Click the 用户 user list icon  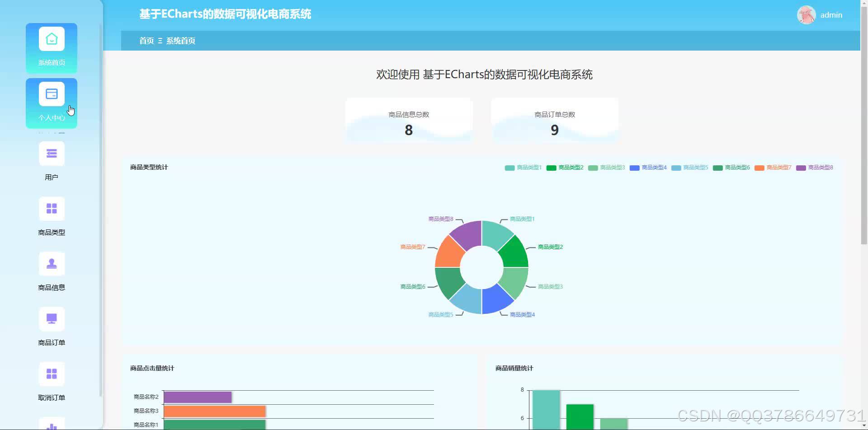click(x=52, y=154)
